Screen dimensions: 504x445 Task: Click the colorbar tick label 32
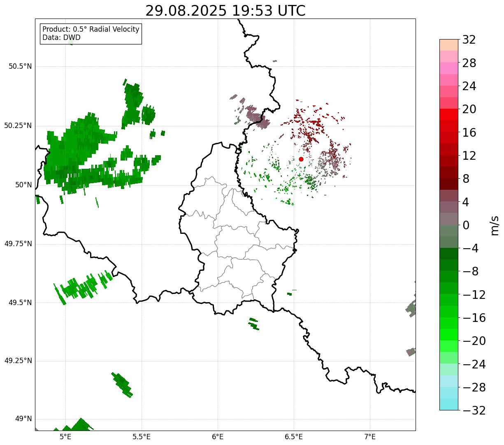pos(469,40)
